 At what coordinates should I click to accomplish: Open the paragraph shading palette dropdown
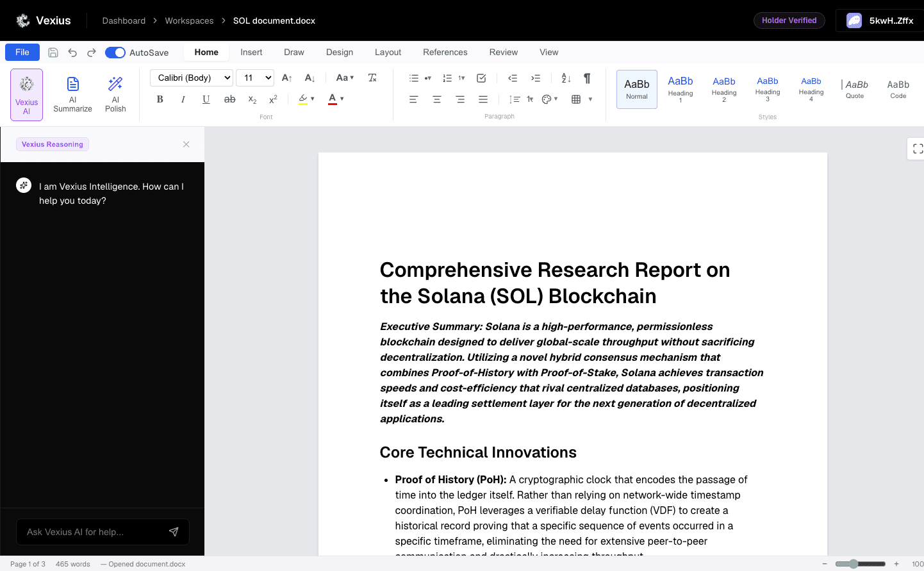(550, 99)
